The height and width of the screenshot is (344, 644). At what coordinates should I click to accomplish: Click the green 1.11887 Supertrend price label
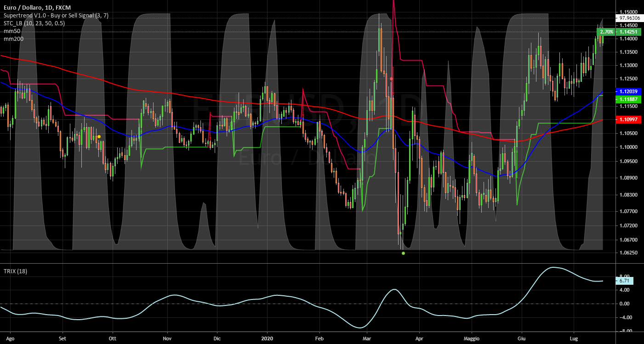point(628,99)
